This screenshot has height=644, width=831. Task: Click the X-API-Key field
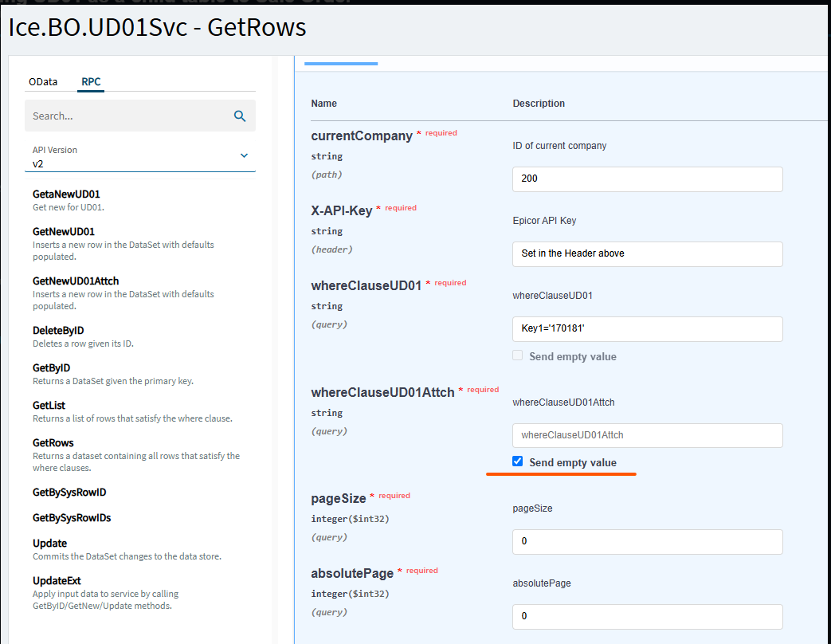(x=647, y=254)
